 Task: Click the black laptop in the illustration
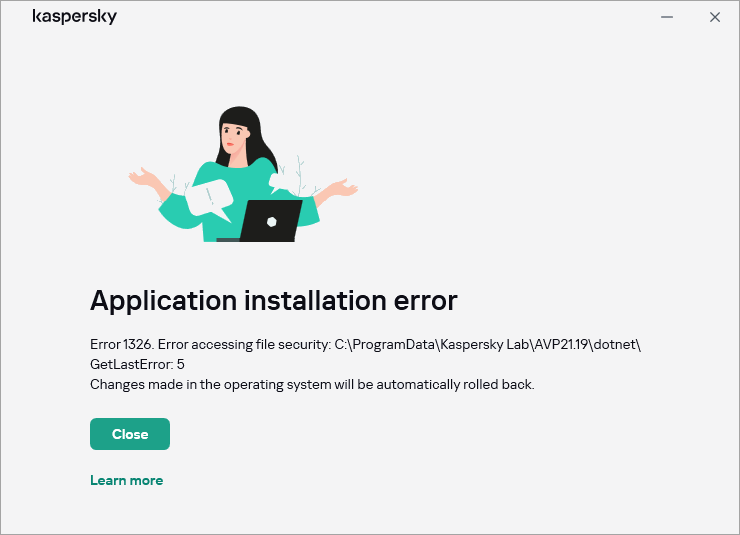point(270,221)
